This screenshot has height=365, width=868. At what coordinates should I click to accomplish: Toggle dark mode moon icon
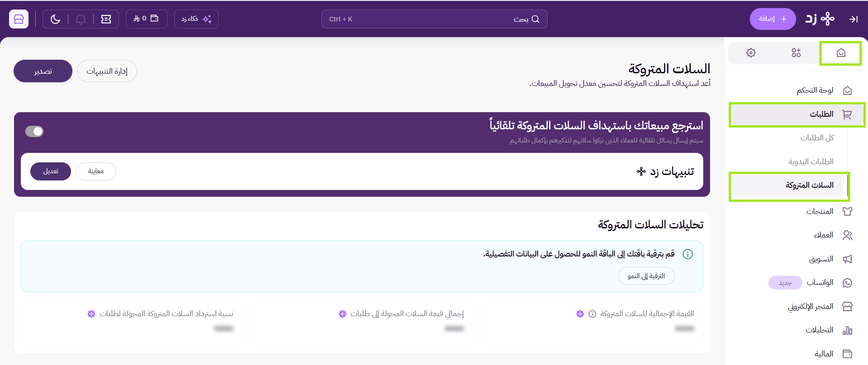tap(55, 19)
